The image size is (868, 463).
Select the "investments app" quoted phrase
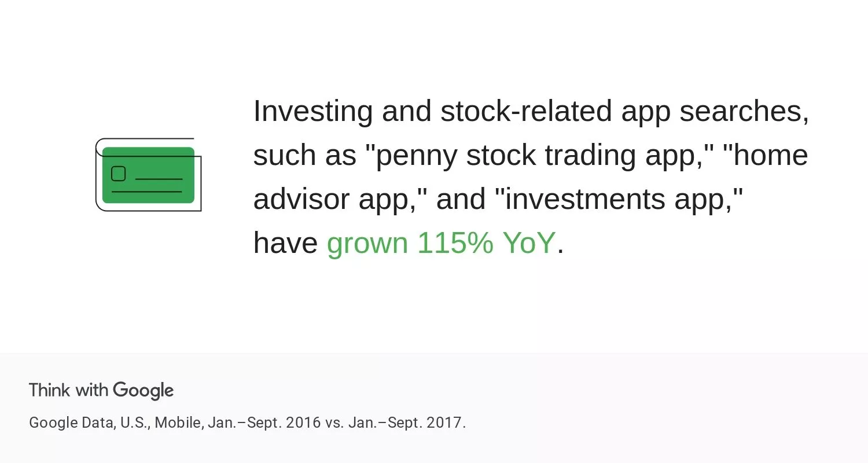click(x=619, y=199)
